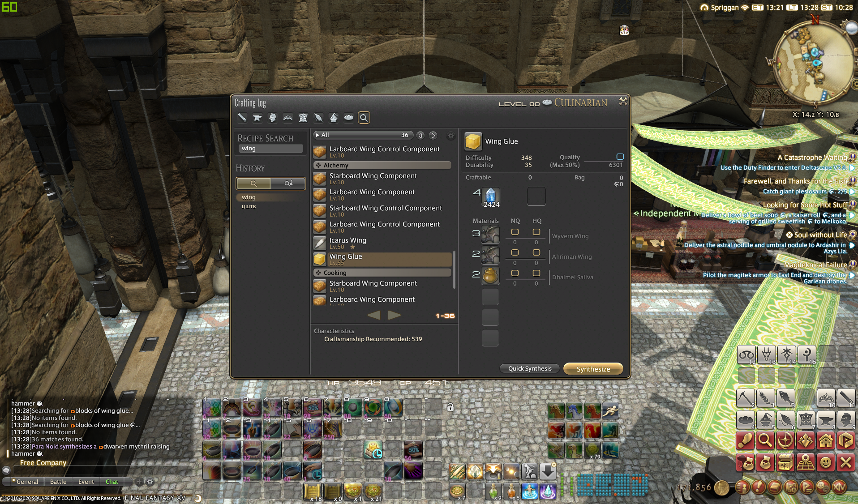Image resolution: width=858 pixels, height=504 pixels.
Task: Open the XIV system menu icon
Action: coord(839,487)
